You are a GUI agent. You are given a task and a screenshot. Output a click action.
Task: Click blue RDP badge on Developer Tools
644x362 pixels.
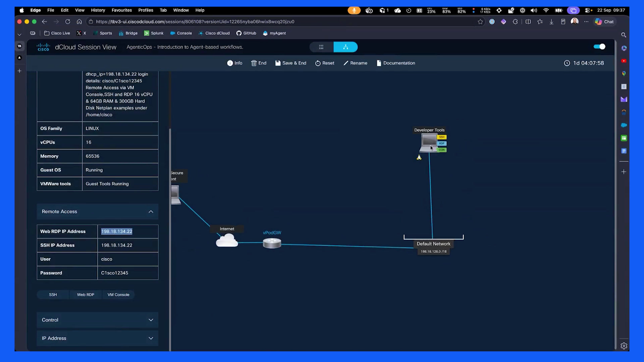(442, 143)
